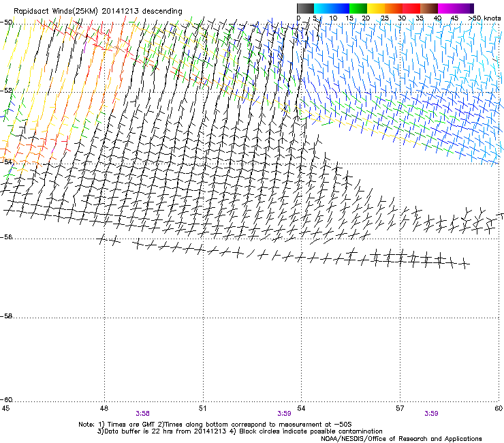
Task: Click the longitude label '48'
Action: click(104, 408)
